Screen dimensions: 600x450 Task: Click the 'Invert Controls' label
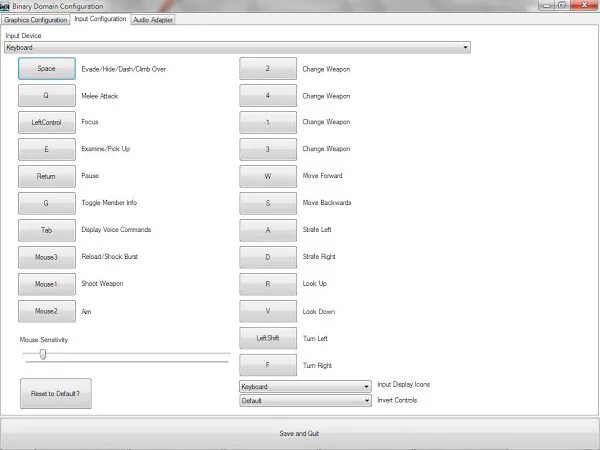click(397, 400)
